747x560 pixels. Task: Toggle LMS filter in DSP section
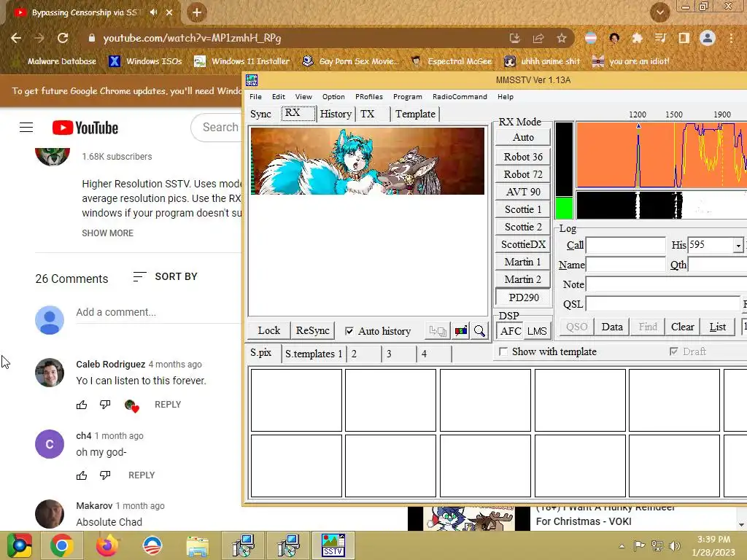tap(537, 331)
